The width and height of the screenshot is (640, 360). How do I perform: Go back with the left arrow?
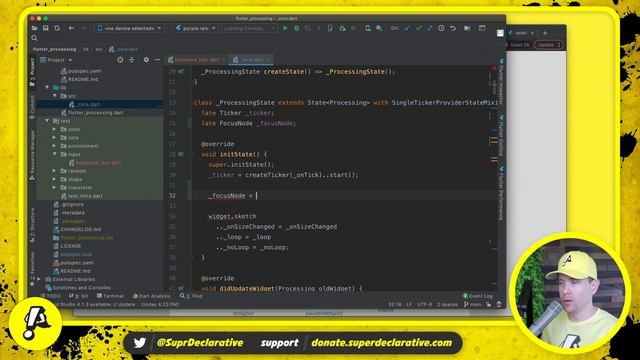[x=71, y=28]
